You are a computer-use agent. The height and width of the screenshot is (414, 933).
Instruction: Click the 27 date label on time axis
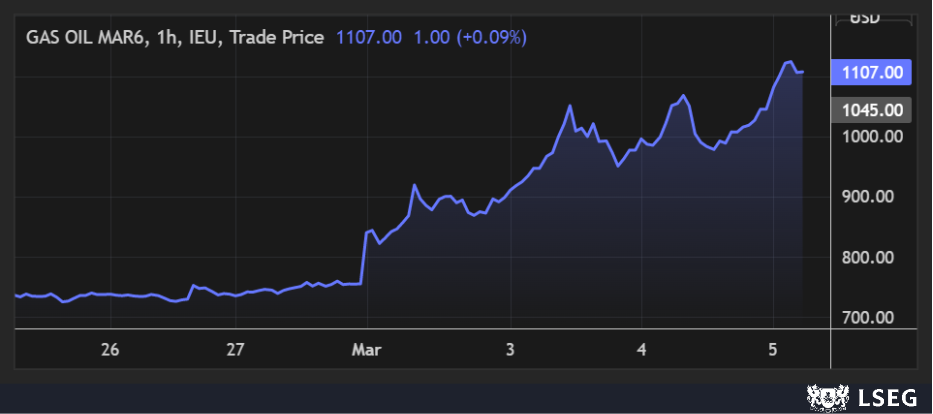(x=236, y=349)
